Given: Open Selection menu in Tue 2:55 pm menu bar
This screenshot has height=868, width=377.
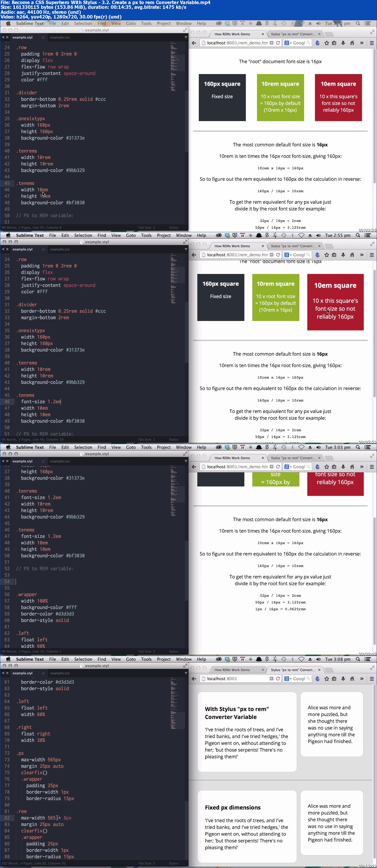Looking at the screenshot, I should pyautogui.click(x=83, y=235).
